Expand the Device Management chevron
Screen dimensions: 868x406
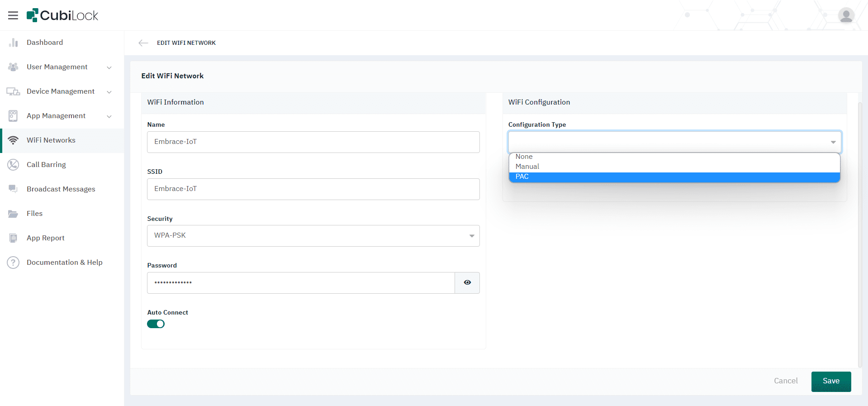tap(109, 92)
